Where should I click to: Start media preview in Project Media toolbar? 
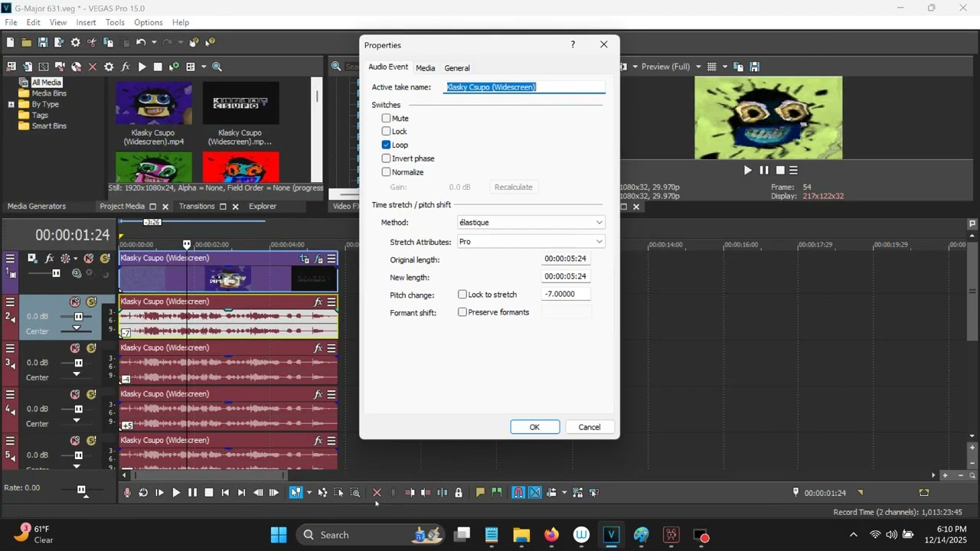[142, 67]
